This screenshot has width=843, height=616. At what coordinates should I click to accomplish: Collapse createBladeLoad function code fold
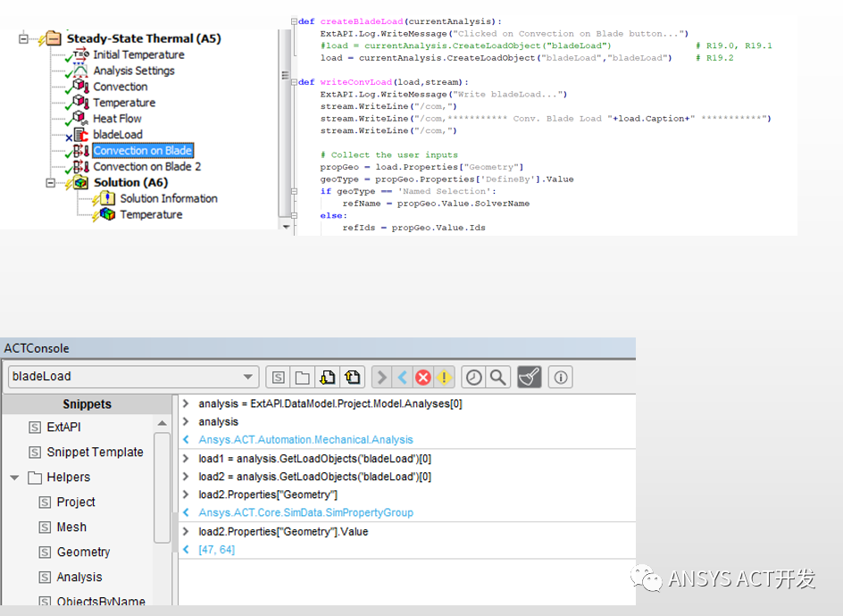tap(294, 21)
